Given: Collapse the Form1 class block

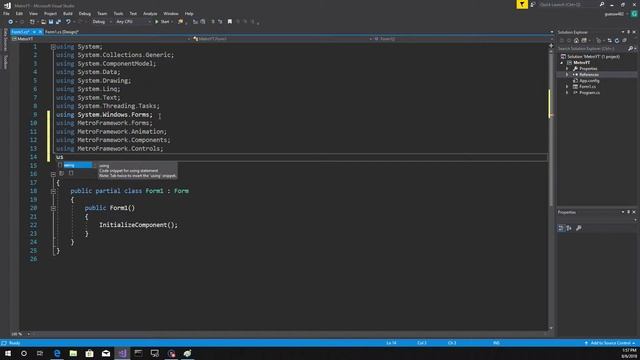Looking at the screenshot, I should pos(53,191).
